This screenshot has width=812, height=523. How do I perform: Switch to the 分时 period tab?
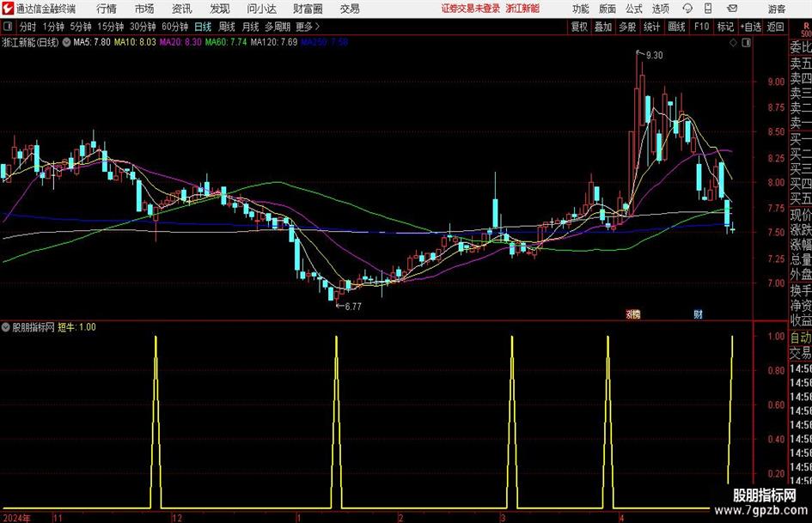click(27, 27)
